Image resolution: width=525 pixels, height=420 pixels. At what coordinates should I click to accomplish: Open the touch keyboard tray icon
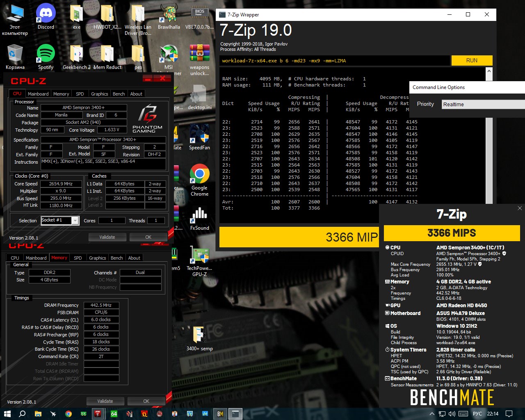(x=463, y=413)
